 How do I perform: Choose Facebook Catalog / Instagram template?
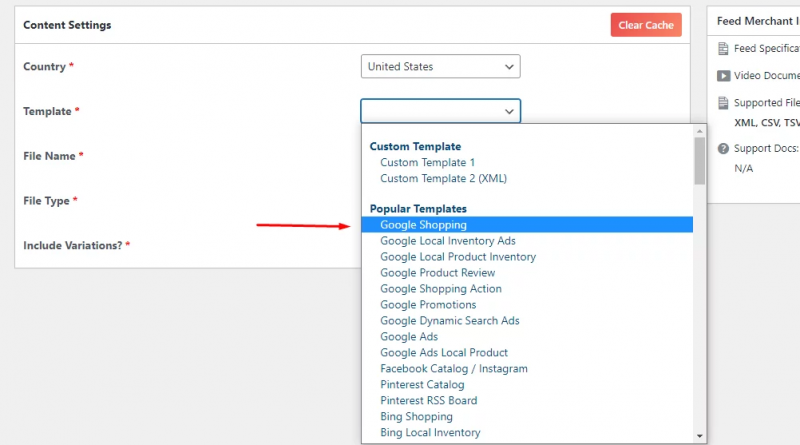(453, 368)
